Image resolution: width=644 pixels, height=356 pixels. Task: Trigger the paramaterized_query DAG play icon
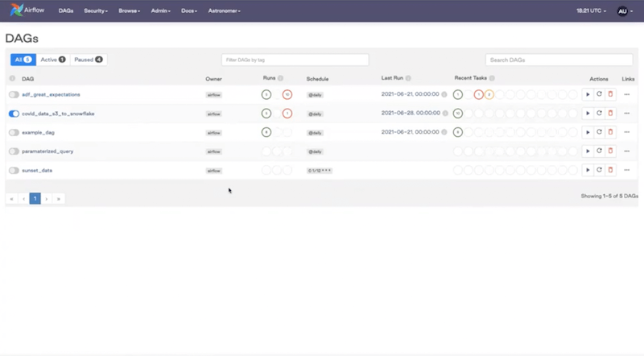click(x=588, y=151)
